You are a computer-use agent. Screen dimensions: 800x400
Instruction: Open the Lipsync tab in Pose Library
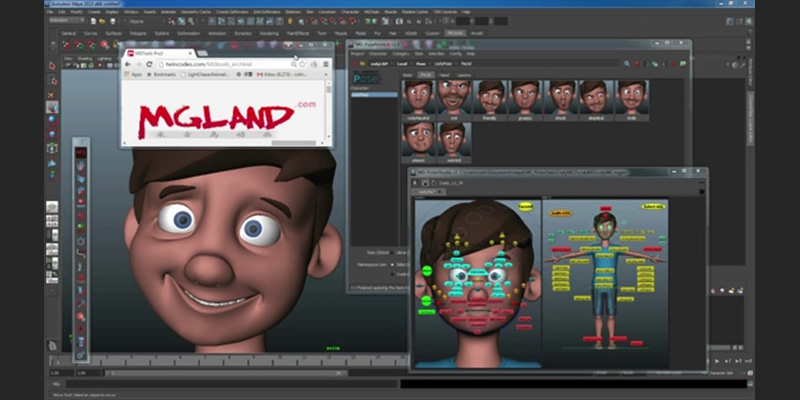(464, 75)
